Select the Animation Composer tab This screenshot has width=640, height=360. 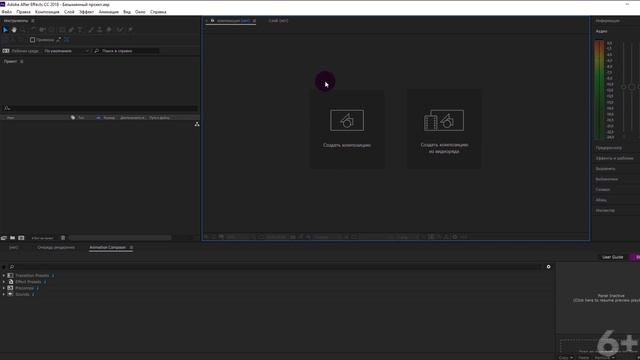point(107,247)
